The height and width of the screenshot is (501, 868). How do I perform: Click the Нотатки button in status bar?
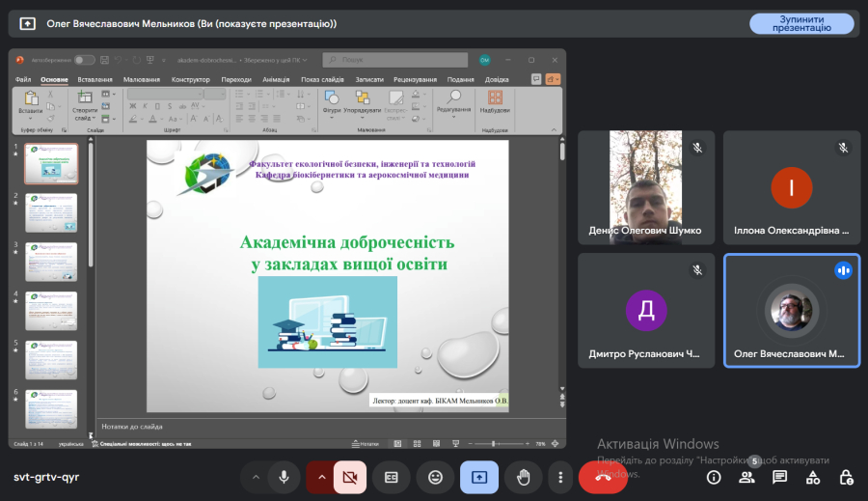point(366,444)
